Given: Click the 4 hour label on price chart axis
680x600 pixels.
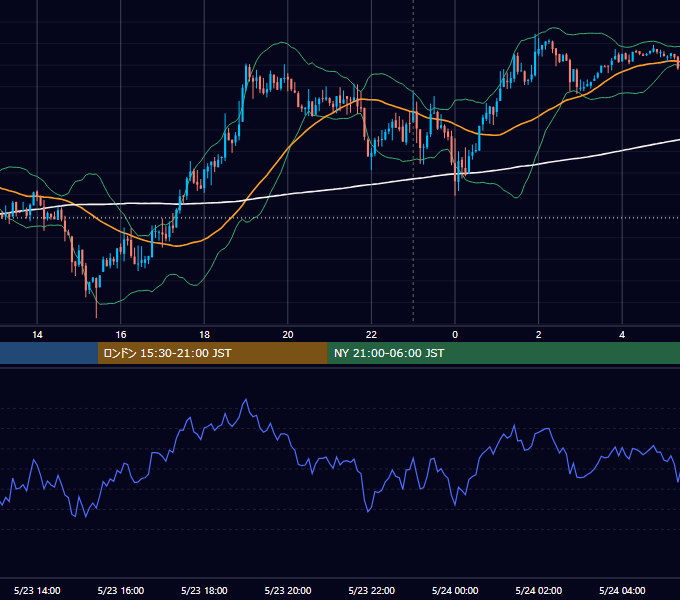Looking at the screenshot, I should click(622, 335).
